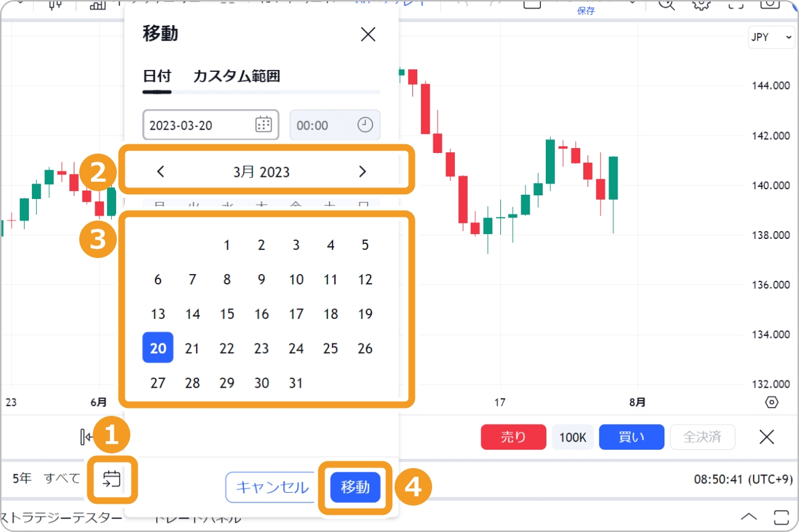Click the 100K quantity field
799x532 pixels.
572,437
